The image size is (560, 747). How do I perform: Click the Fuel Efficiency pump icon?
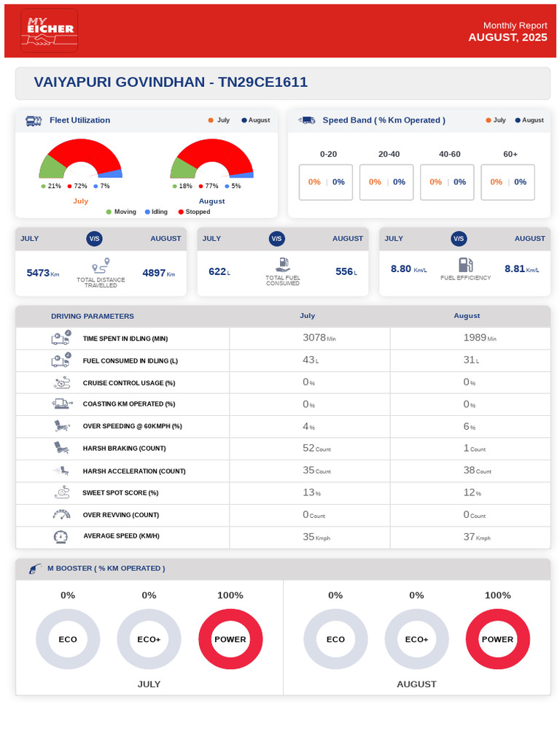coord(465,265)
